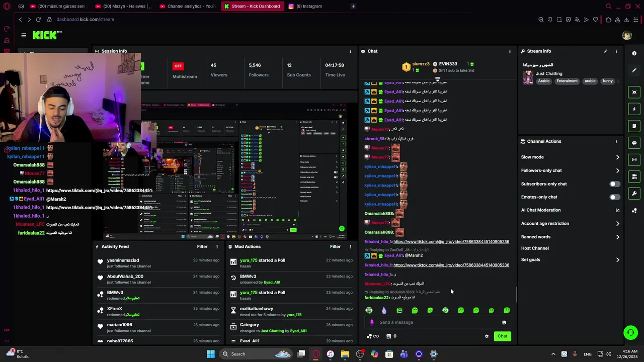Viewport: 644px width, 362px height.
Task: Open chat settings gear icon
Action: coord(487,336)
